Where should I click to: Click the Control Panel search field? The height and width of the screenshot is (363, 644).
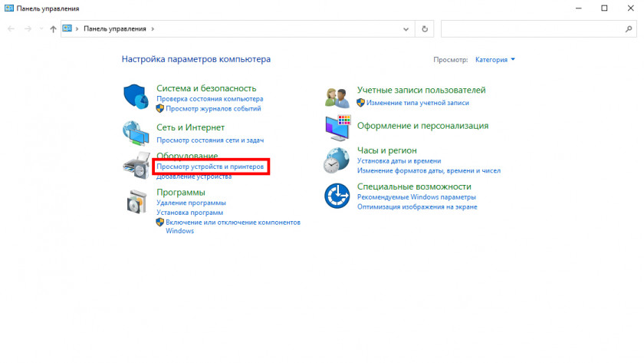[533, 28]
